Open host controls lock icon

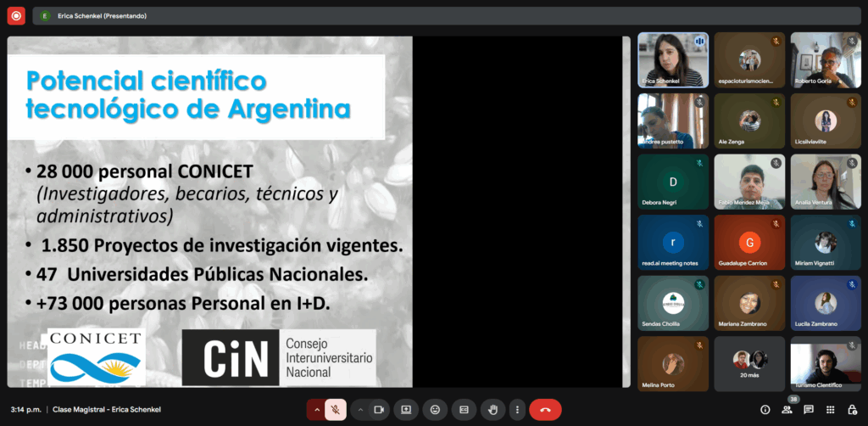pos(852,410)
